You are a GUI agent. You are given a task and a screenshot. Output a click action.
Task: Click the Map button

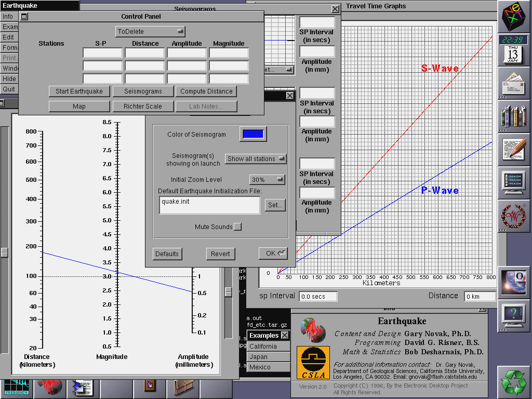coord(79,106)
